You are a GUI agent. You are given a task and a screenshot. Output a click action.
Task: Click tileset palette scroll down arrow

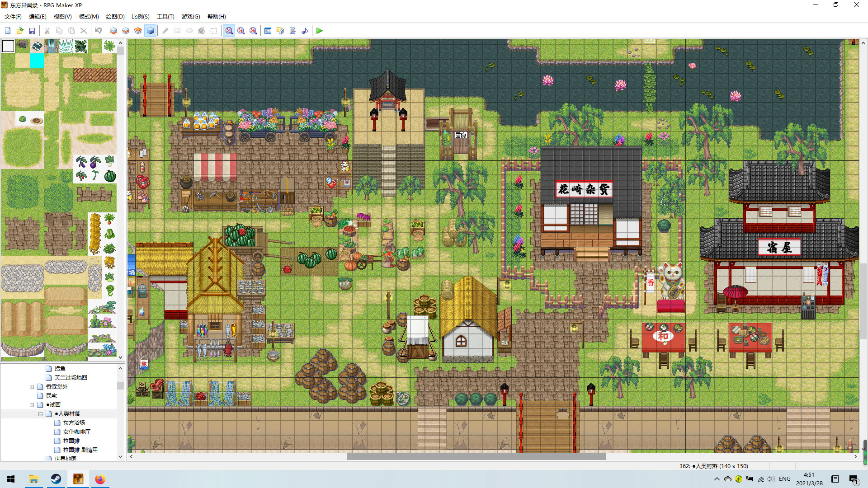pyautogui.click(x=120, y=357)
